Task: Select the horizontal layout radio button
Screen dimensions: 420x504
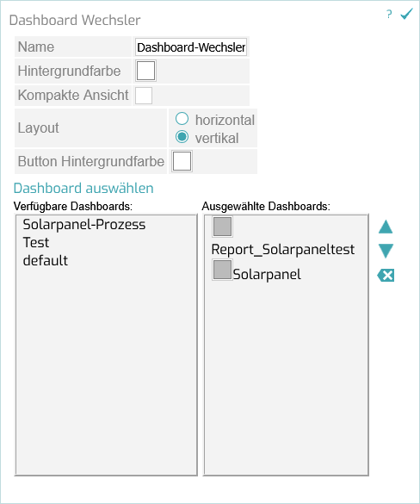Action: tap(182, 119)
